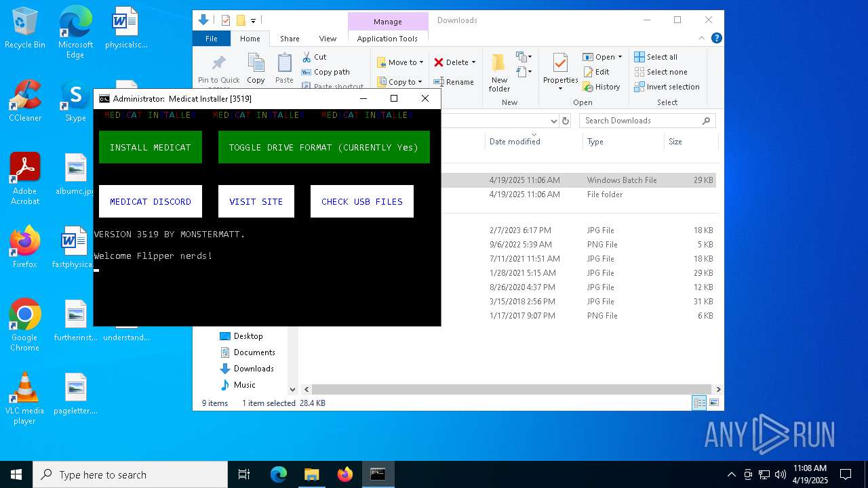Switch to Details view icon

coord(699,403)
